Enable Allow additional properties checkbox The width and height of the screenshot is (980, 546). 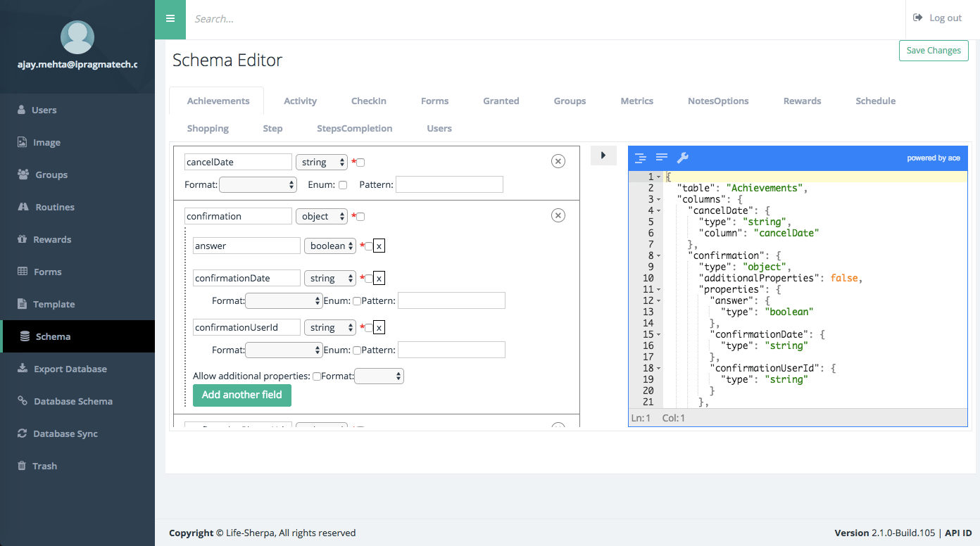click(317, 376)
